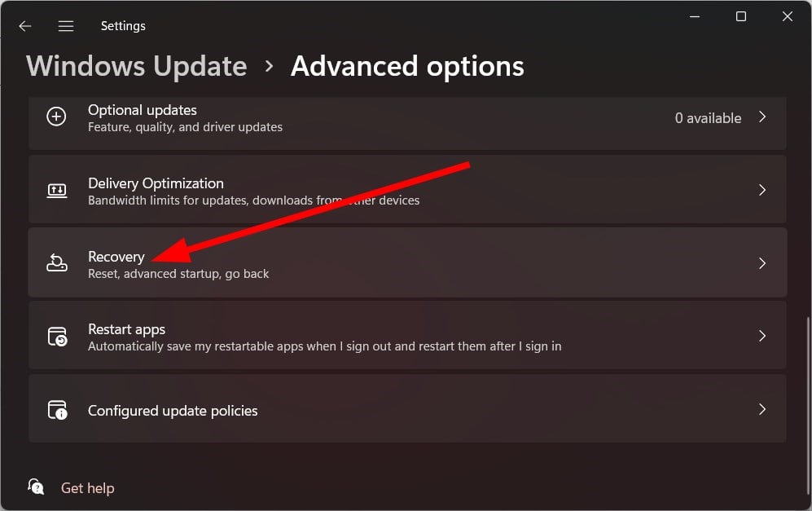Maximize the Settings window

pos(741,16)
